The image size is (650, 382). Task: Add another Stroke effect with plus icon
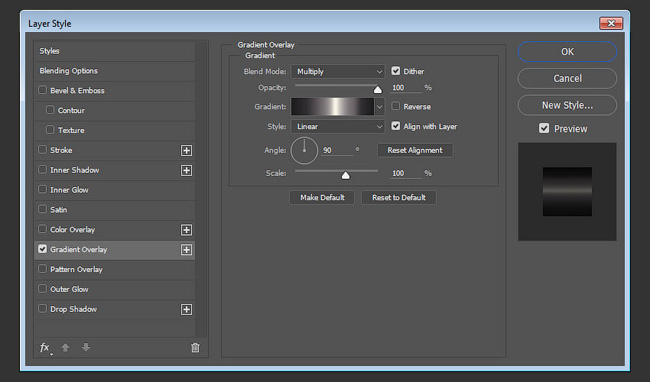187,150
